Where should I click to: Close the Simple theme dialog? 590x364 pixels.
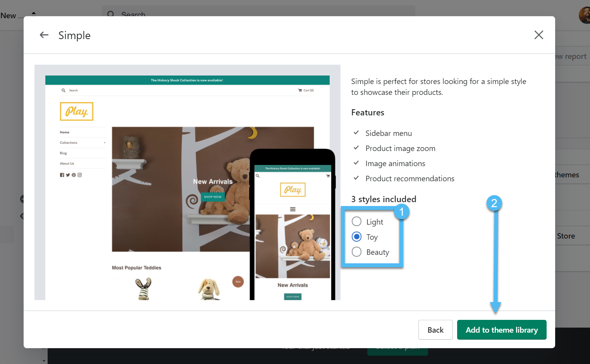click(x=538, y=35)
